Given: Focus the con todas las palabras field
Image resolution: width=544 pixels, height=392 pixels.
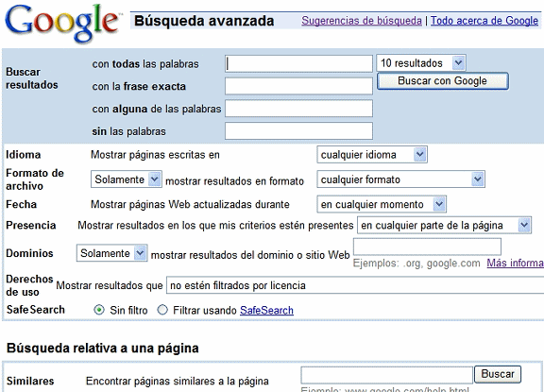Looking at the screenshot, I should 298,64.
